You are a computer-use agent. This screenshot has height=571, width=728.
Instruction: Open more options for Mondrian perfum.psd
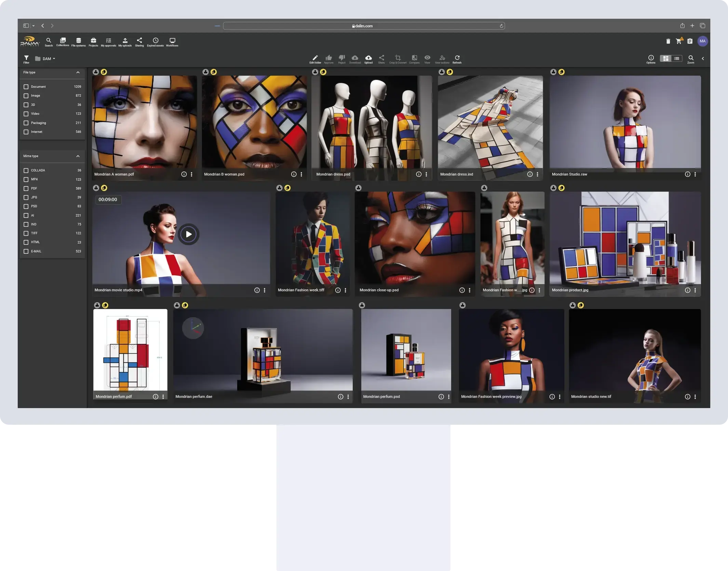pos(448,396)
